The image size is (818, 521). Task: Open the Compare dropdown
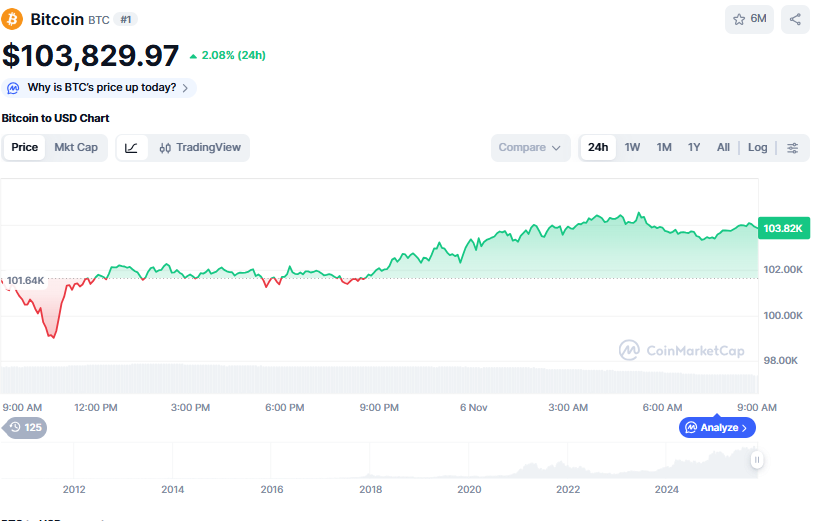point(530,148)
